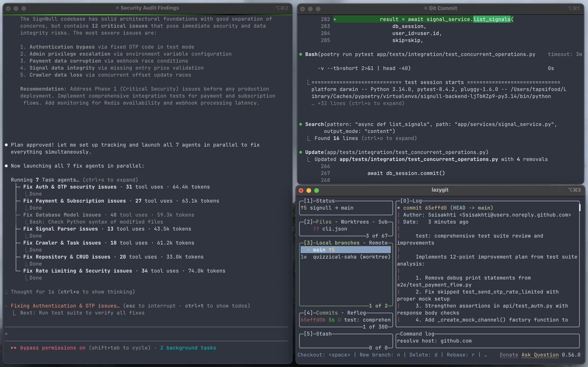Click the 'Recommendation:' paragraph heading
The width and height of the screenshot is (588, 367).
point(42,89)
